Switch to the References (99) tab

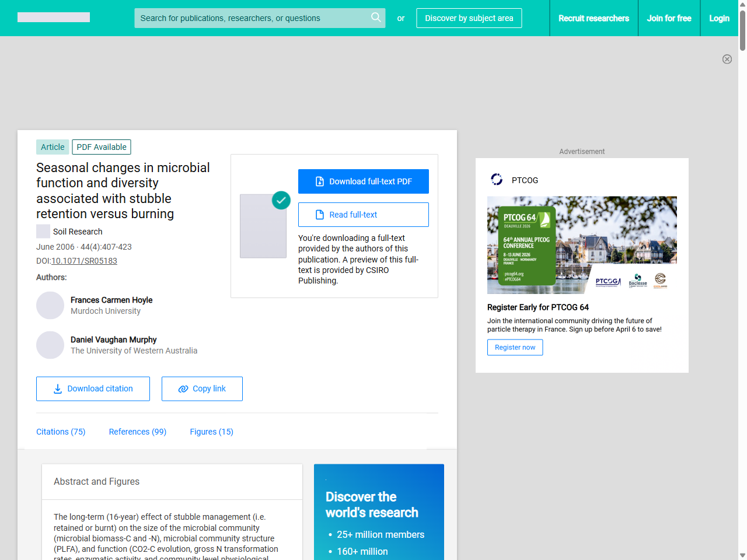pyautogui.click(x=138, y=432)
